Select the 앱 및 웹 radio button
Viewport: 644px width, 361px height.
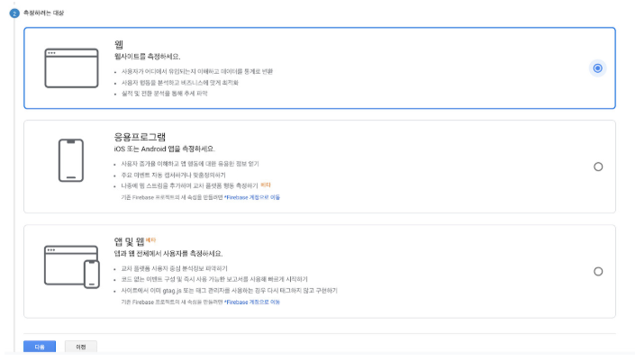598,272
